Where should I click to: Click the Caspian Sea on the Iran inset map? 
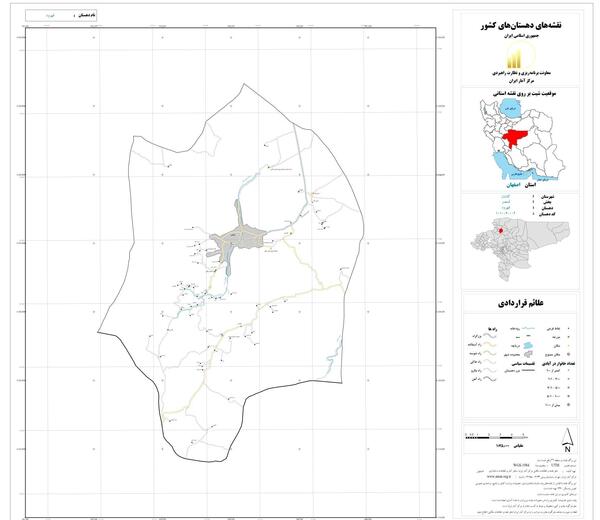click(510, 108)
